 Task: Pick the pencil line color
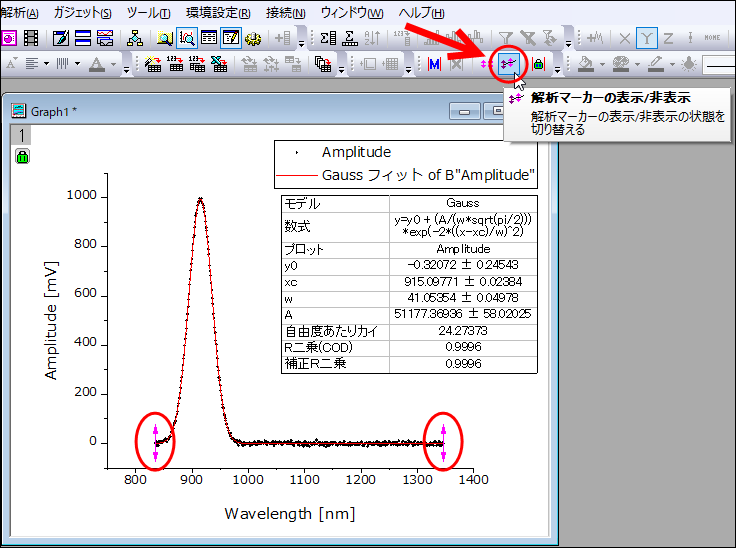tap(656, 64)
